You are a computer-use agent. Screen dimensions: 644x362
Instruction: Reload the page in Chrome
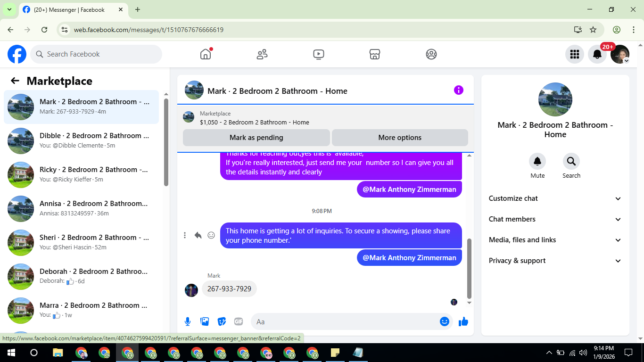pos(44,30)
